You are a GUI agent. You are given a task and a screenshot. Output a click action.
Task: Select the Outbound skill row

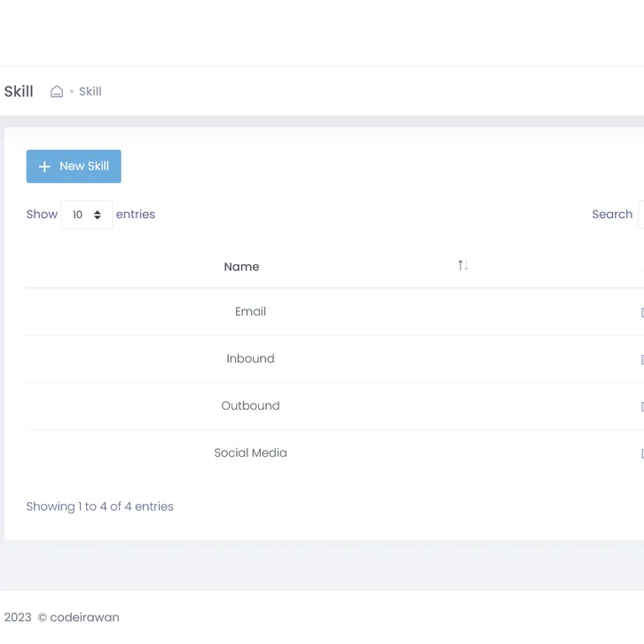click(250, 405)
